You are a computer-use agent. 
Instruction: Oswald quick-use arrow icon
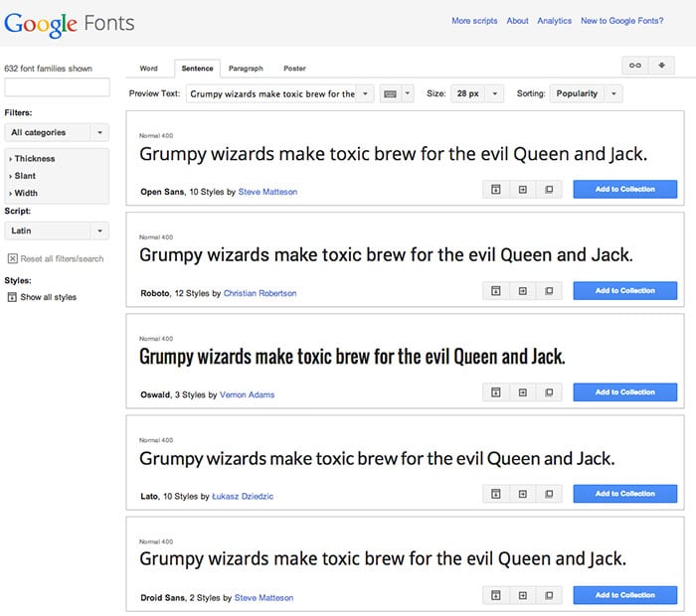point(522,392)
